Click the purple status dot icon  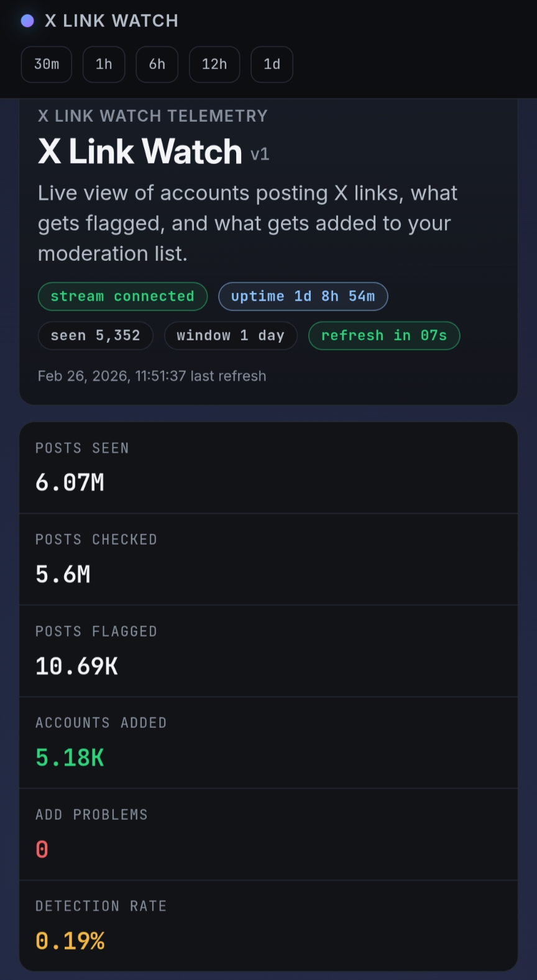(x=27, y=21)
